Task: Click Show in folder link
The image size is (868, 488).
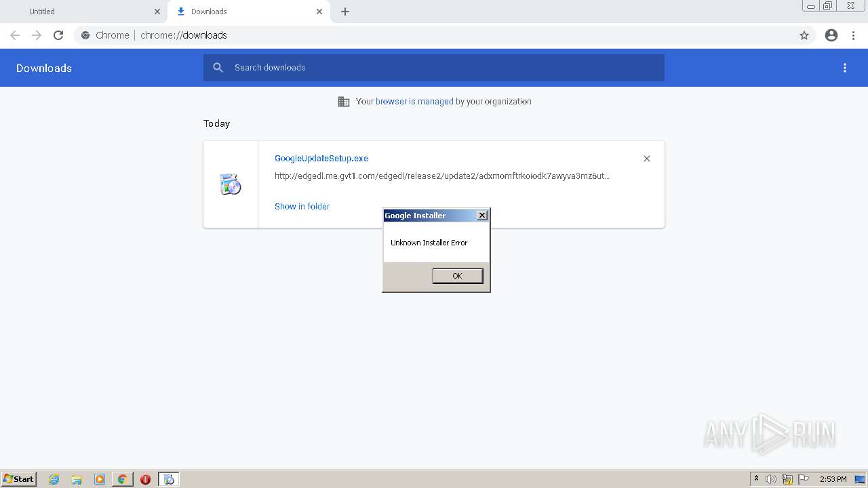Action: 302,207
